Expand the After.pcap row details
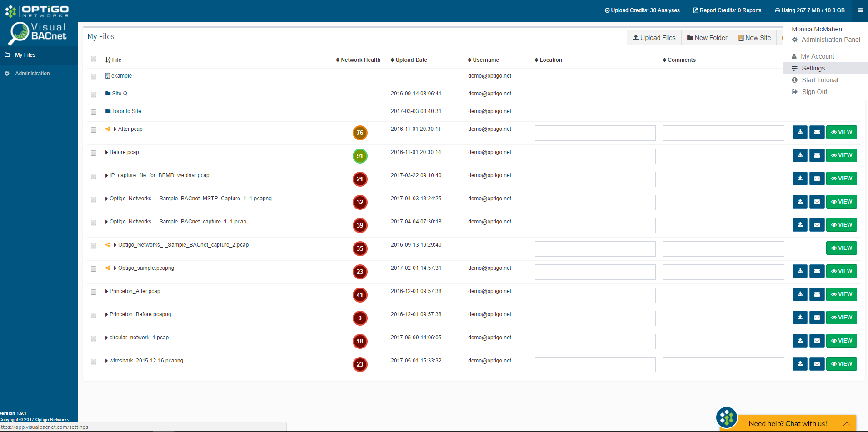The image size is (868, 432). coord(114,129)
